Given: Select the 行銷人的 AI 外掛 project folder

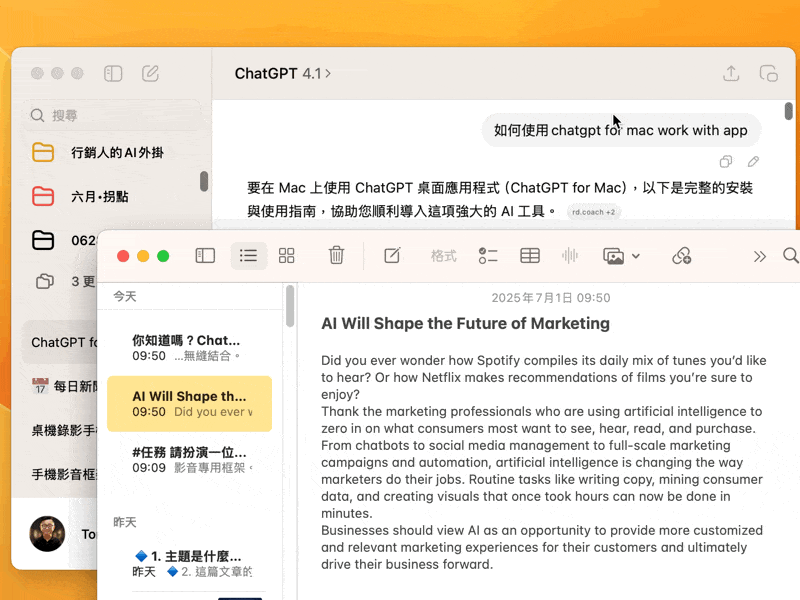Looking at the screenshot, I should click(116, 152).
